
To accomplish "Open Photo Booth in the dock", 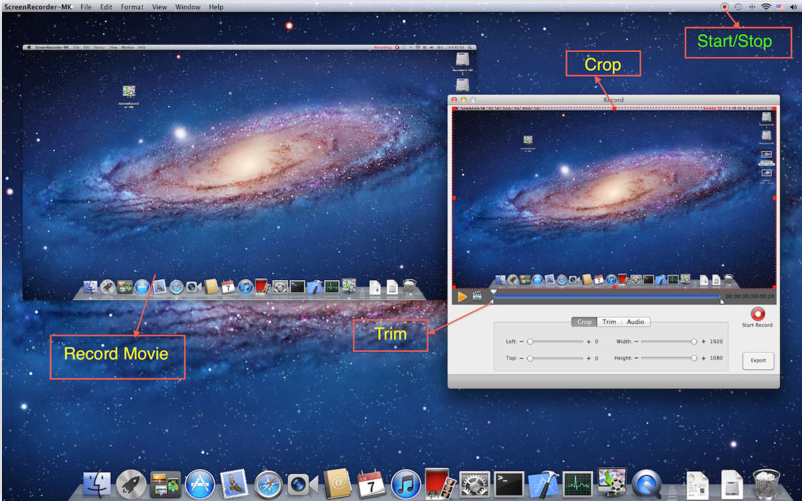I will [x=440, y=484].
